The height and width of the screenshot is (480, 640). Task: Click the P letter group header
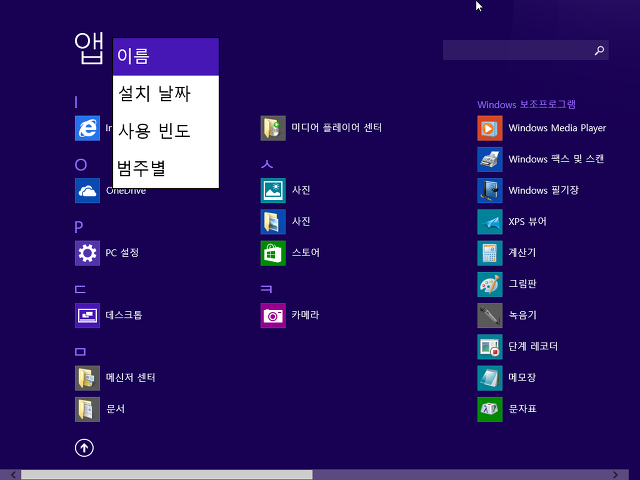[79, 227]
